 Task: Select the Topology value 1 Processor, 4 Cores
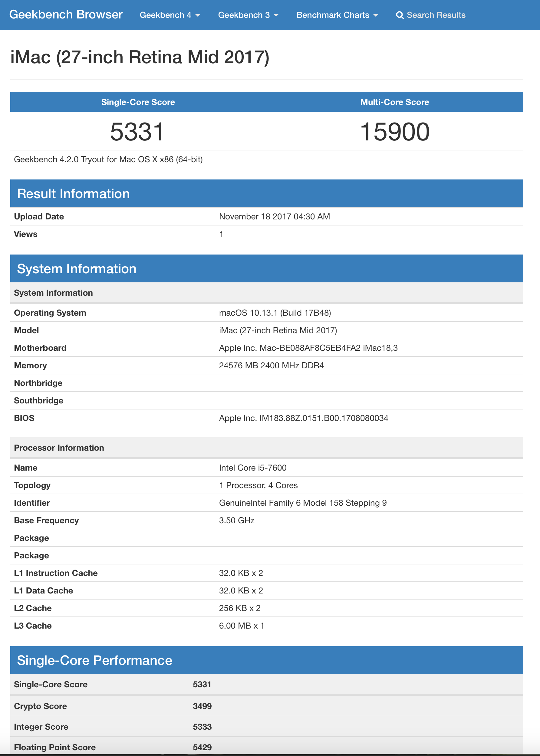258,485
